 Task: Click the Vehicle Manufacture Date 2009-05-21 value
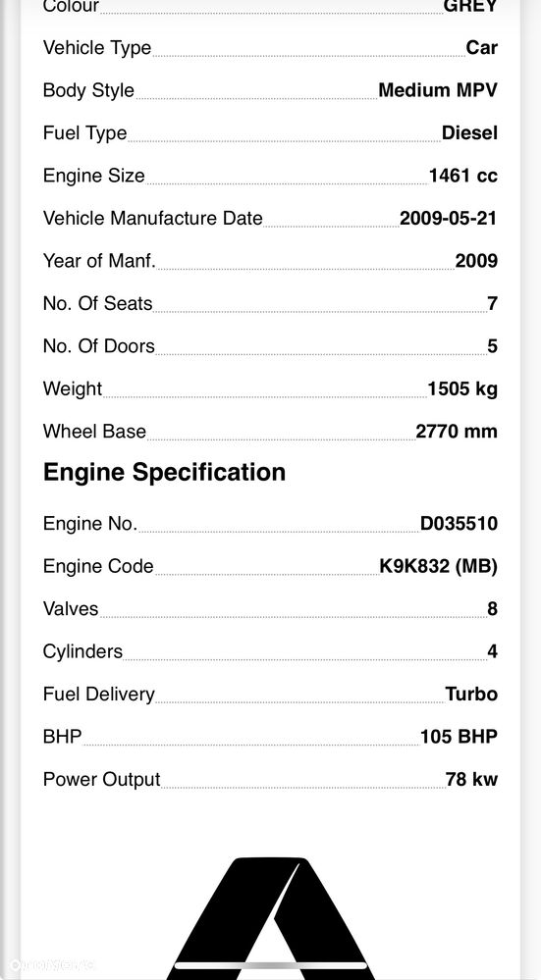pos(448,218)
